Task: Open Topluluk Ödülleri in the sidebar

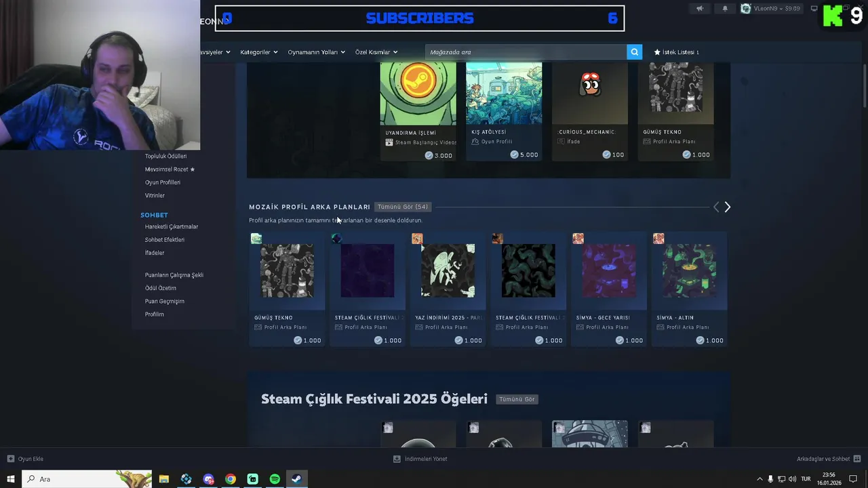Action: tap(165, 157)
